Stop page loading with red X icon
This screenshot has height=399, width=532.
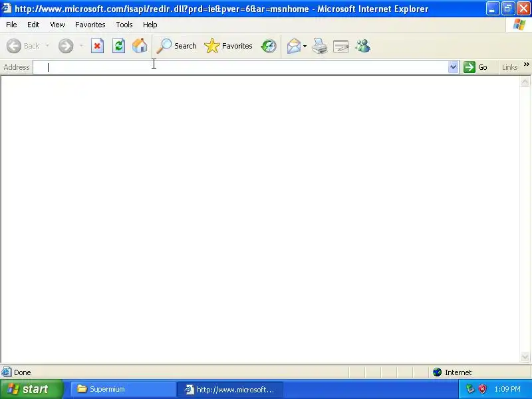tap(97, 46)
